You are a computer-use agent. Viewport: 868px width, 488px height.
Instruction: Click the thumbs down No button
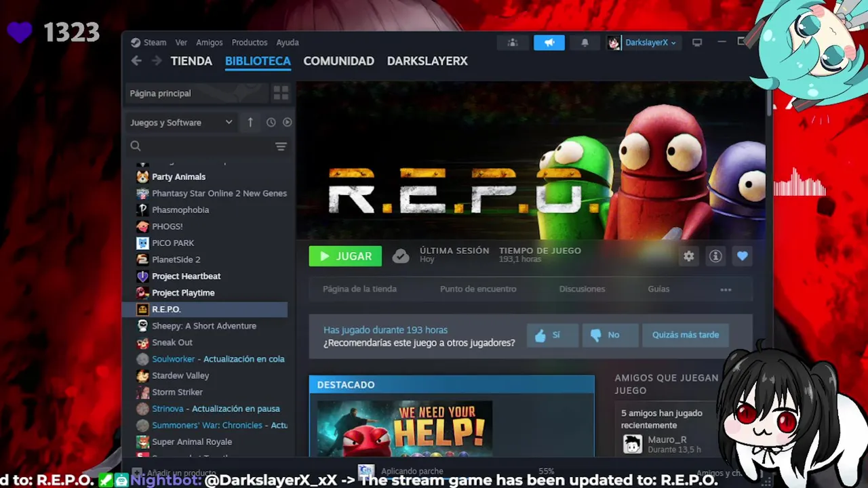(610, 335)
